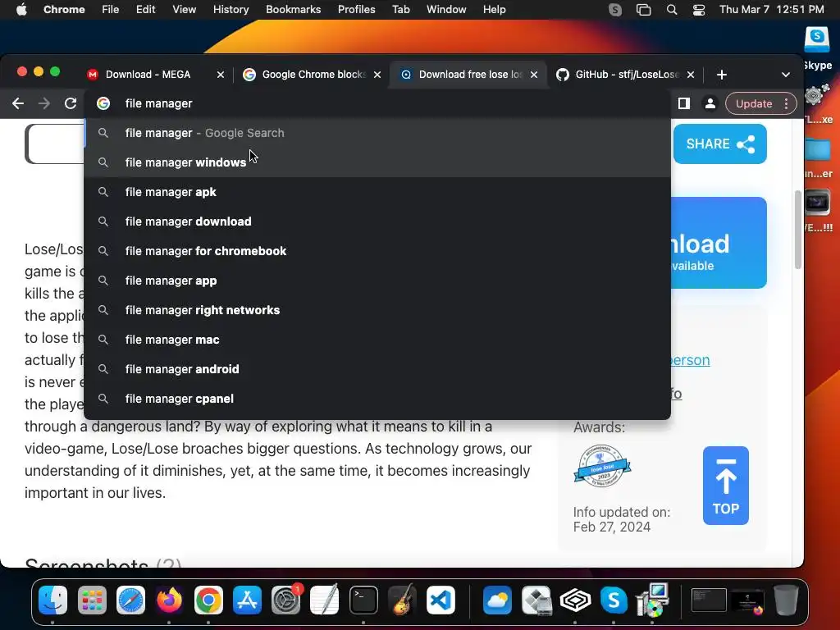Screen dimensions: 840x630
Task: Open the Chrome menu in menu bar
Action: click(x=64, y=9)
